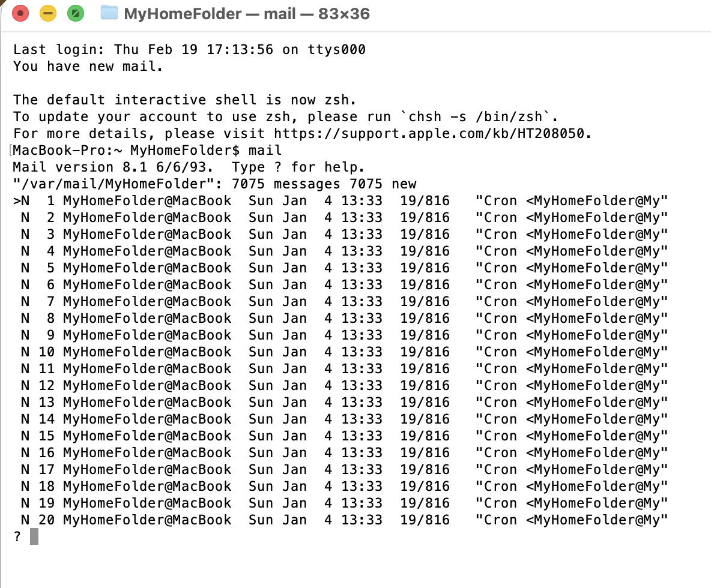
Task: Click the Last login line text
Action: [x=189, y=49]
